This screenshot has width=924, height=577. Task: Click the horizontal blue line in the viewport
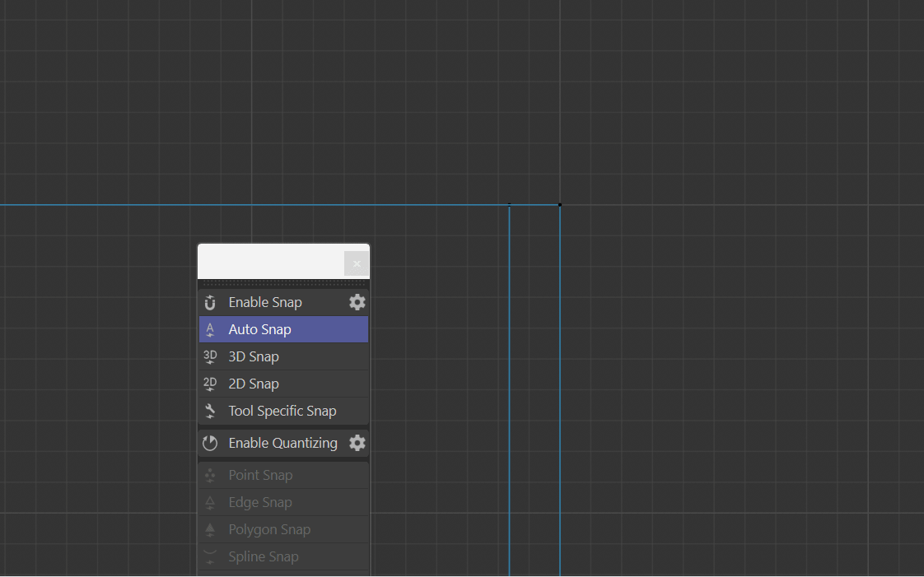(x=247, y=205)
